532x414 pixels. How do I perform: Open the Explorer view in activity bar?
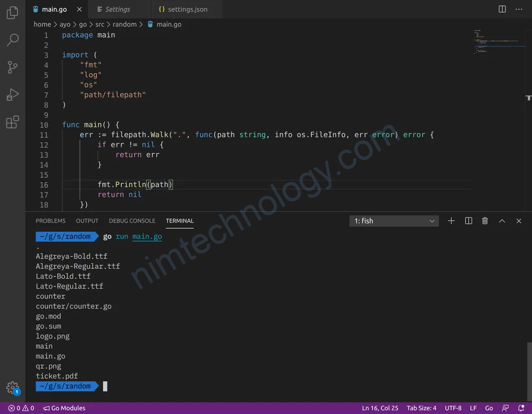point(12,13)
